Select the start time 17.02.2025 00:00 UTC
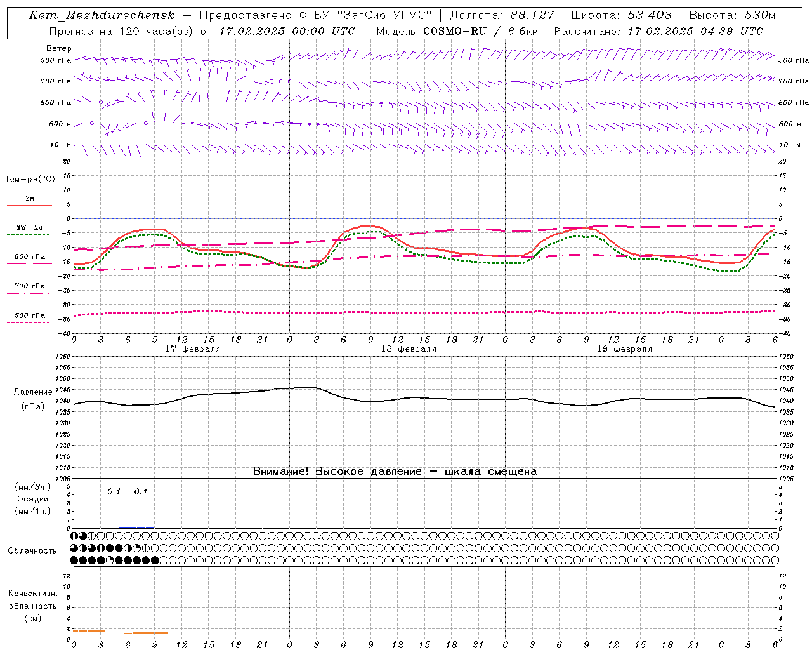Viewport: 812px width, 650px height. (287, 31)
